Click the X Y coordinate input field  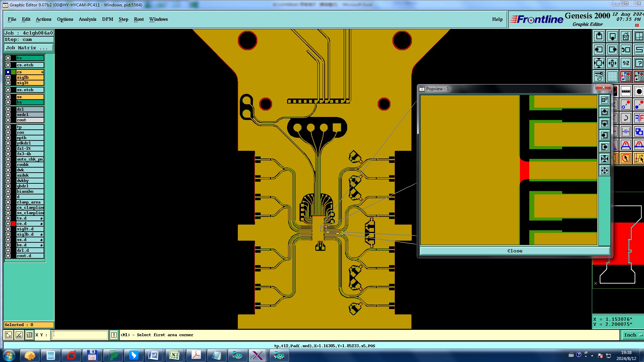pos(80,335)
